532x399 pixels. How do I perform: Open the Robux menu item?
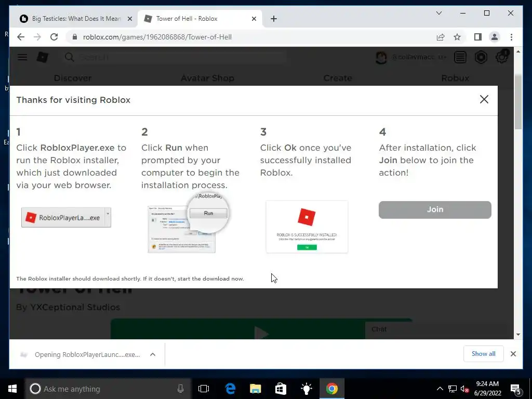[x=455, y=78]
